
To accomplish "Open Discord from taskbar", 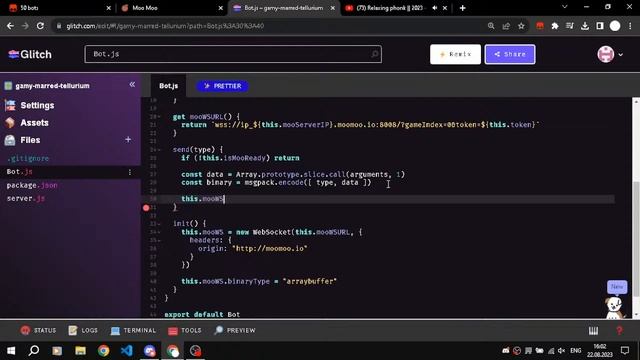I will click(x=150, y=351).
